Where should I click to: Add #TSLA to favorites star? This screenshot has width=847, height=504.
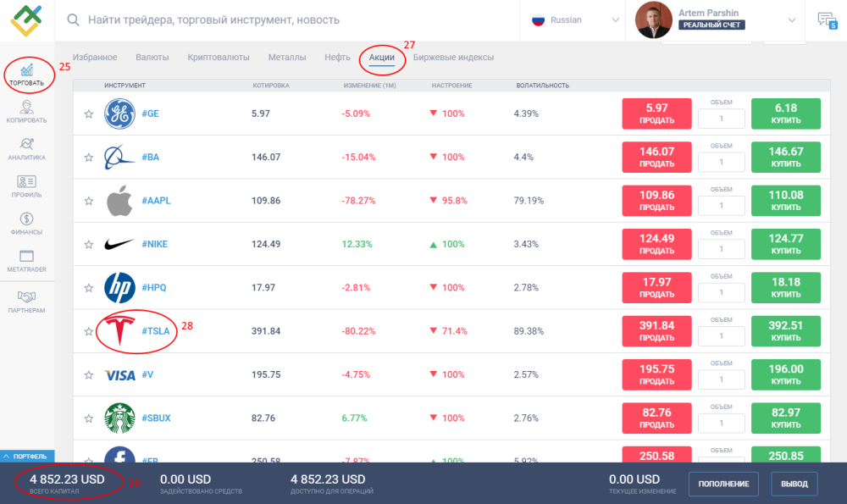tap(89, 331)
